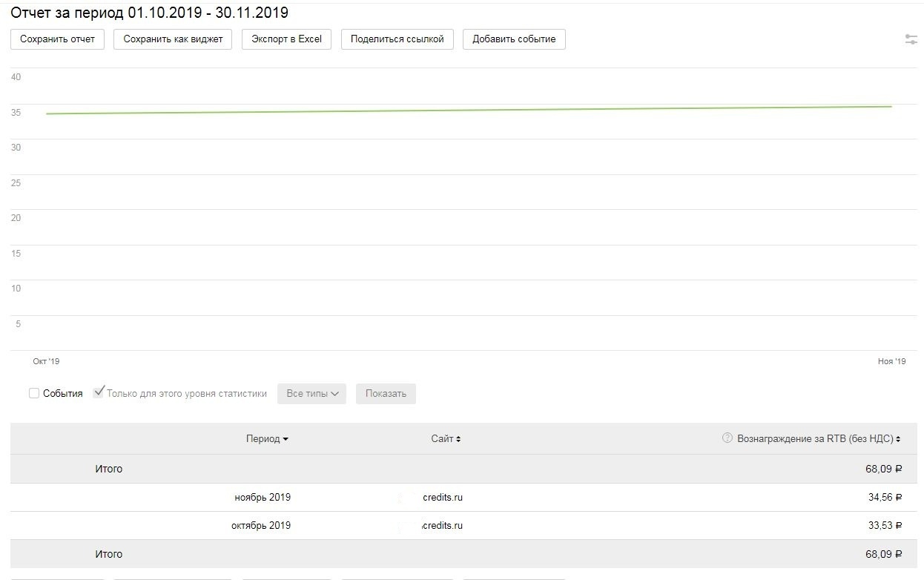Open the Все типы dropdown
924x580 pixels.
(x=311, y=394)
